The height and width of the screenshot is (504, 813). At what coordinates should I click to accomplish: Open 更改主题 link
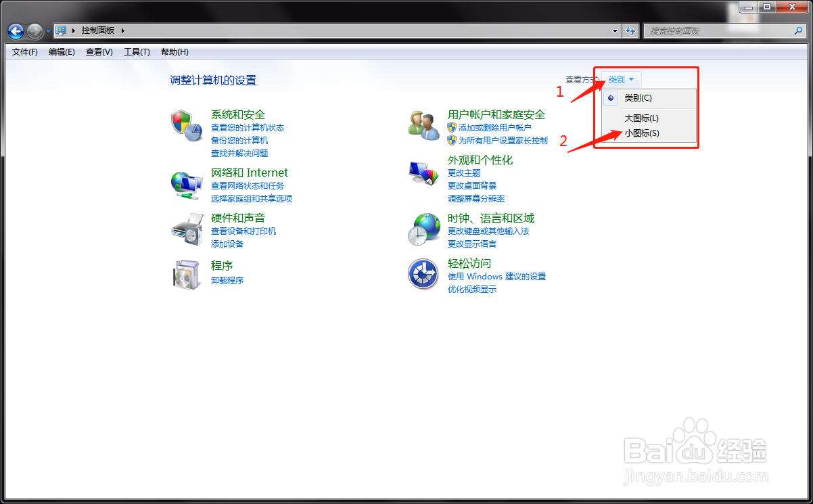(x=464, y=173)
